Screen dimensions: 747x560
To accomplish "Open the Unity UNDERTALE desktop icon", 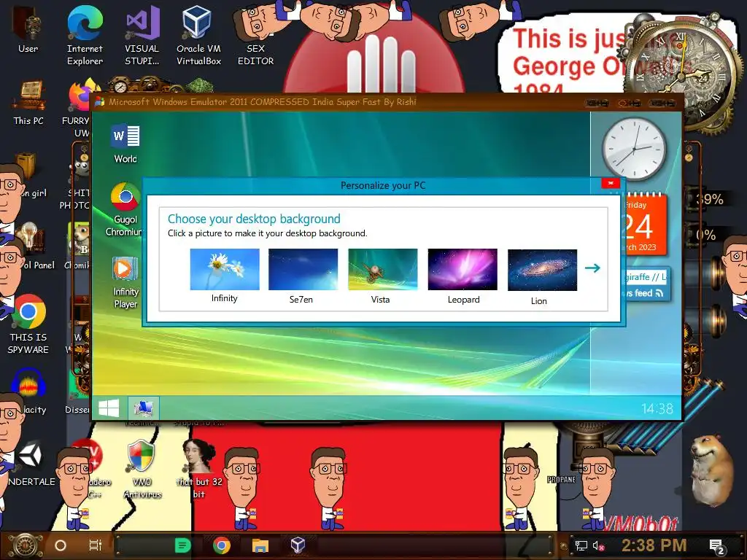I will click(31, 463).
